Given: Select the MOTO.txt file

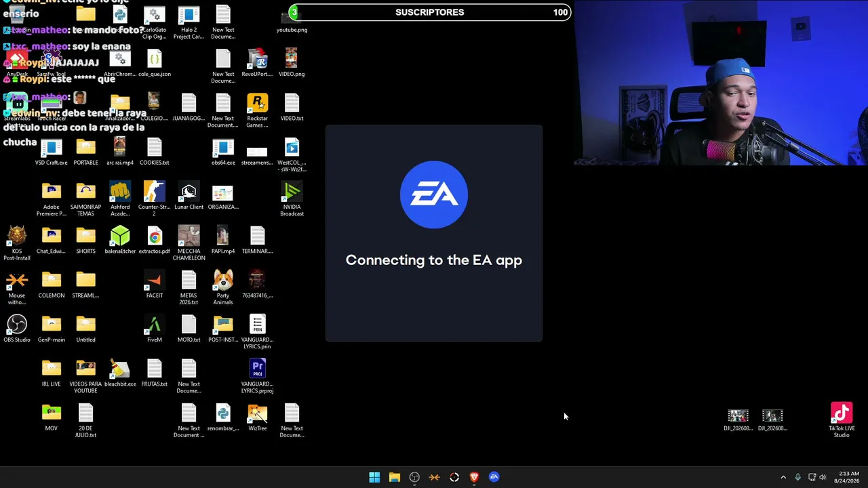Looking at the screenshot, I should click(189, 325).
